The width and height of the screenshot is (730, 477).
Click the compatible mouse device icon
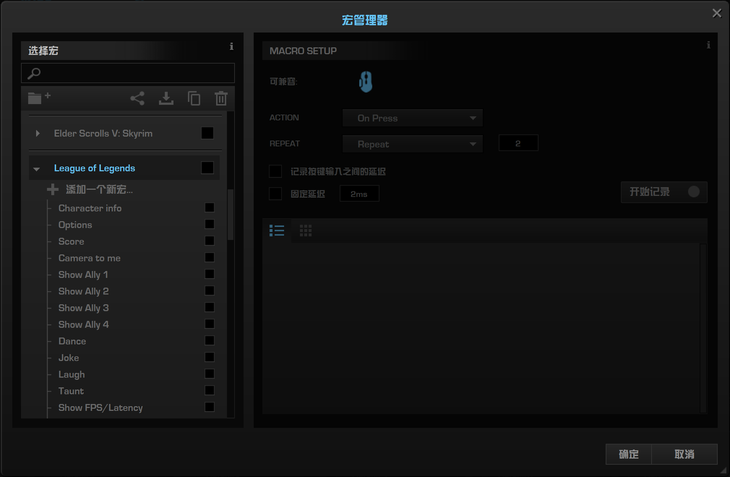pos(366,82)
